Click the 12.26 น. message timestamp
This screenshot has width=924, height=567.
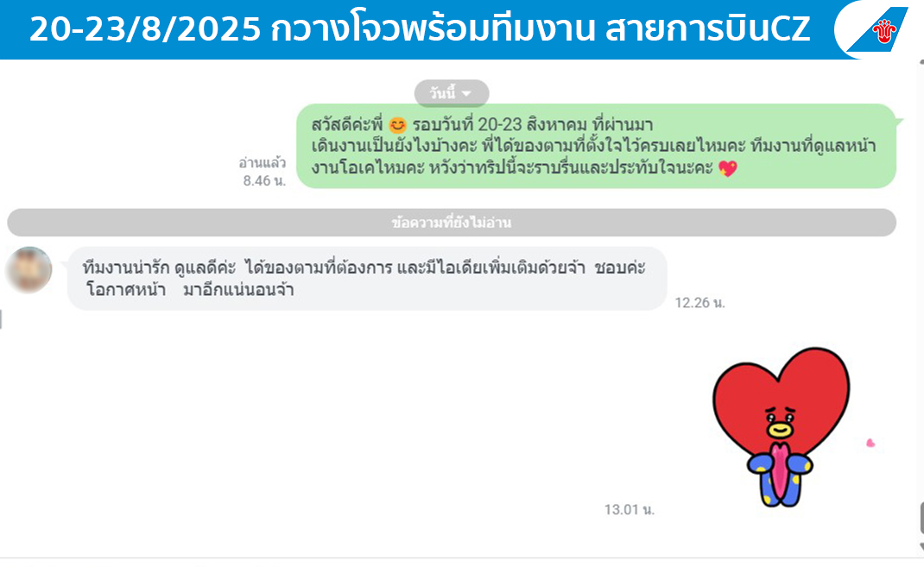[x=700, y=303]
